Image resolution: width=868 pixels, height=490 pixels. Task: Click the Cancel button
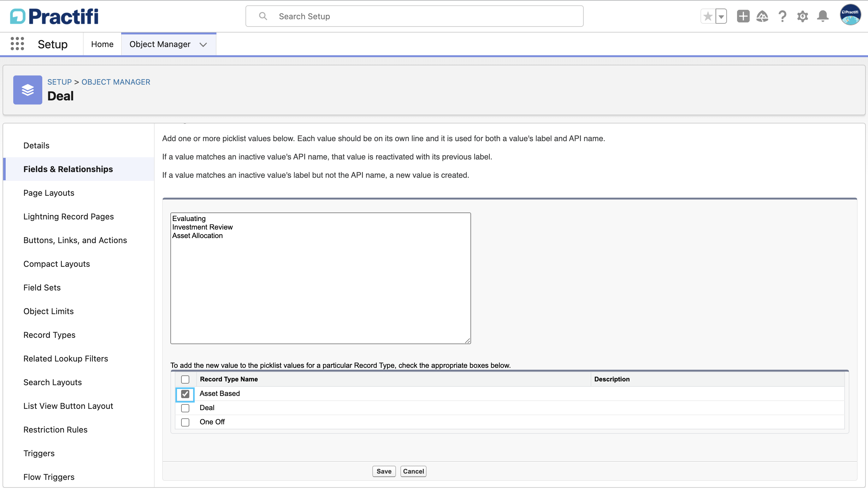[413, 471]
